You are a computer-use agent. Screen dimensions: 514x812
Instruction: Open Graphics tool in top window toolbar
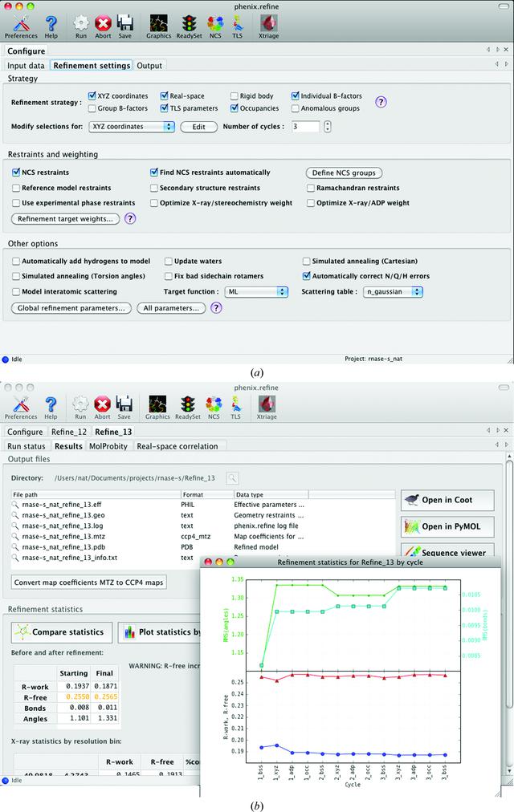point(158,26)
